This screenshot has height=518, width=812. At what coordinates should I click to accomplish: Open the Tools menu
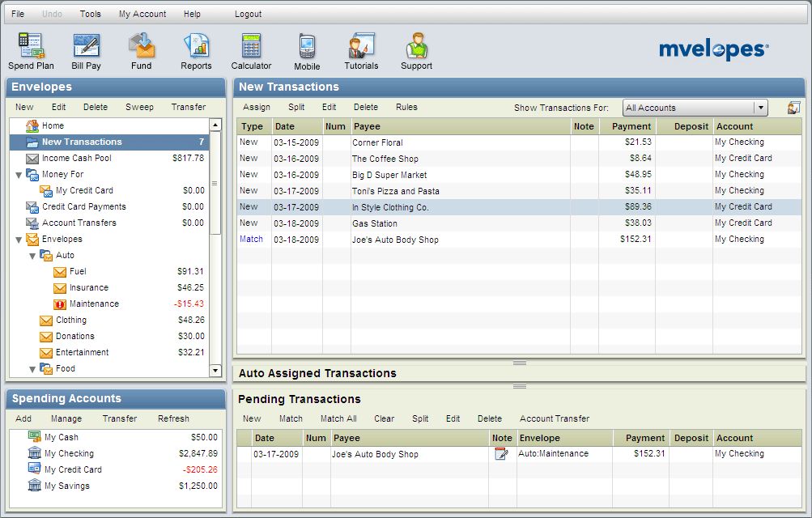pyautogui.click(x=90, y=13)
